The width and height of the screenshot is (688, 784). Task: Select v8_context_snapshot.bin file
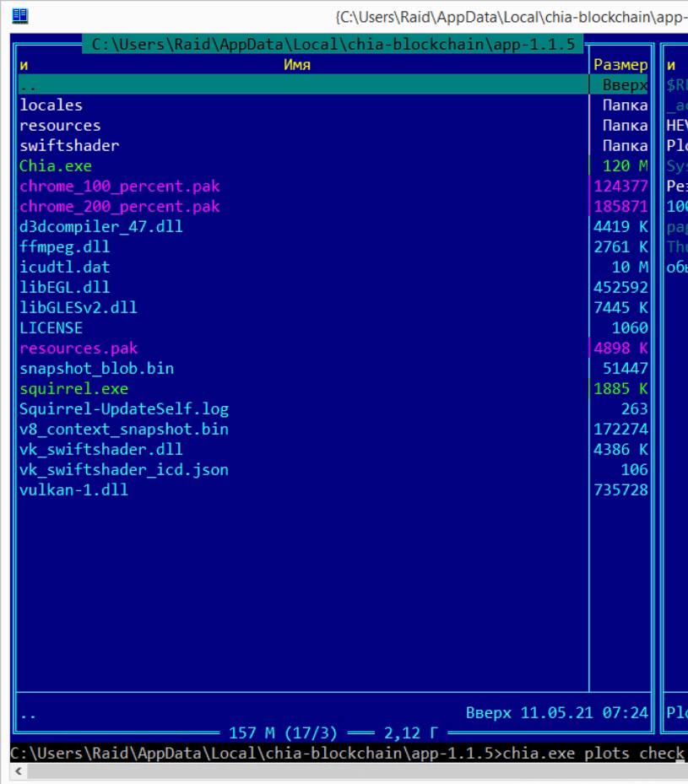pos(124,429)
